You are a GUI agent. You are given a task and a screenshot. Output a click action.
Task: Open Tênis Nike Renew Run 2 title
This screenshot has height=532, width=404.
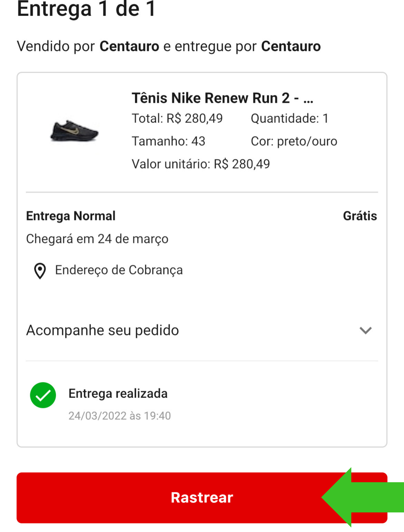[222, 98]
